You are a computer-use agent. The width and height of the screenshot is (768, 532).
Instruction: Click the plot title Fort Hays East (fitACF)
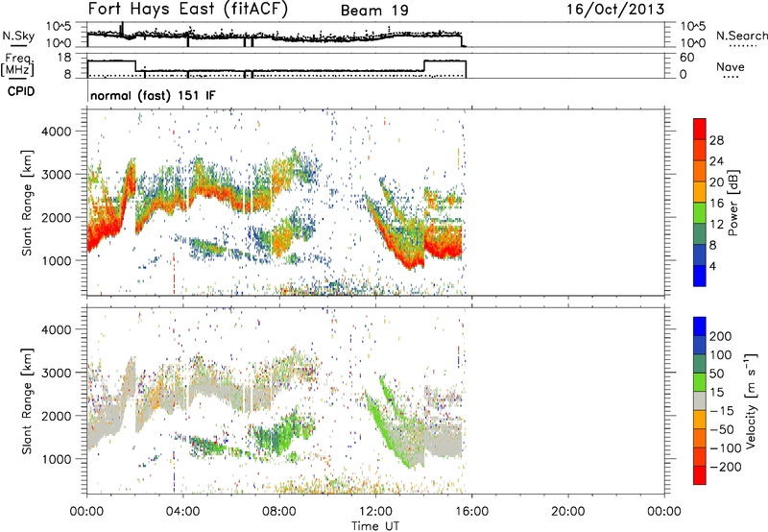[188, 9]
